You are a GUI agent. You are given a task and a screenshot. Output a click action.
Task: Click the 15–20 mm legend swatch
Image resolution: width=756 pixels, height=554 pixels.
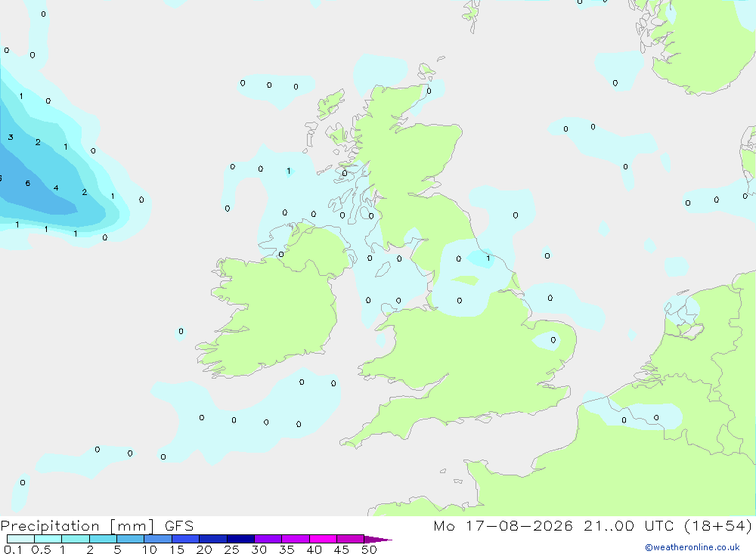pos(185,539)
